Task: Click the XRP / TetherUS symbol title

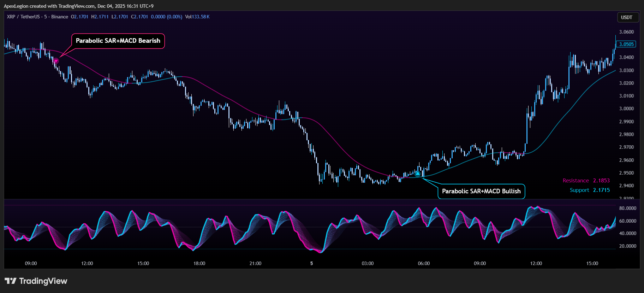Action: point(23,17)
